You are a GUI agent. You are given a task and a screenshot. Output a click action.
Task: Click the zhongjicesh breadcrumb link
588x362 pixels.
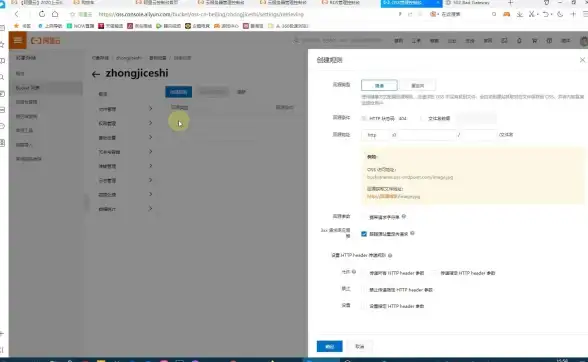coord(129,58)
